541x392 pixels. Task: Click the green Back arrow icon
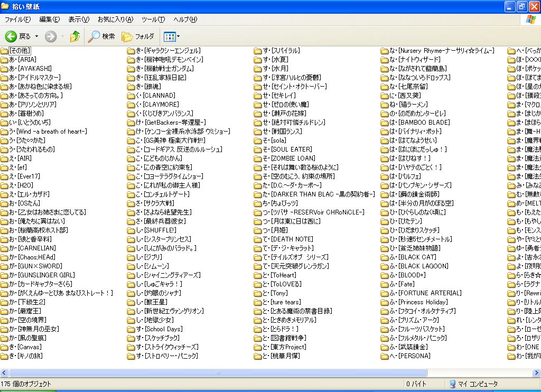pos(11,36)
